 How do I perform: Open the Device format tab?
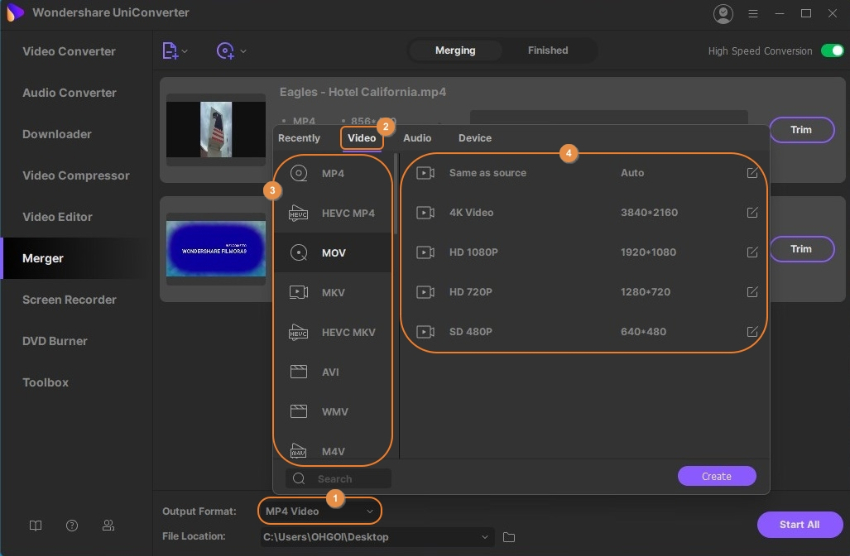point(475,138)
